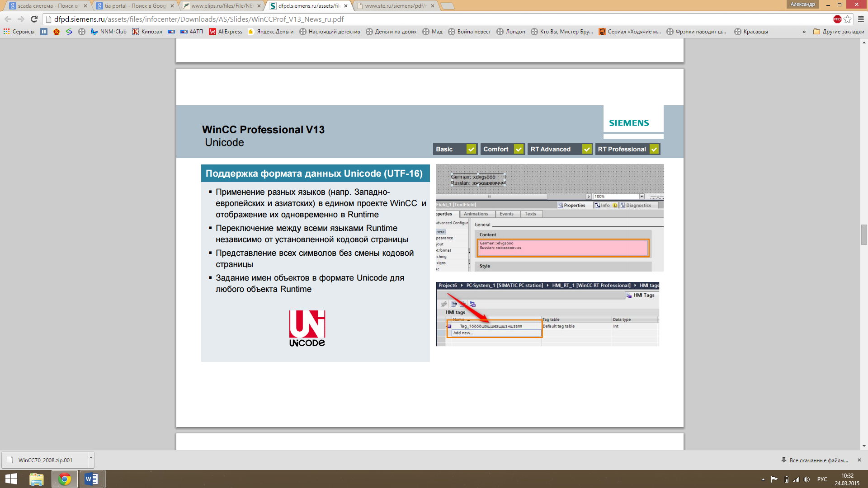Open the AliExpress bookmark icon
The image size is (868, 488).
212,32
